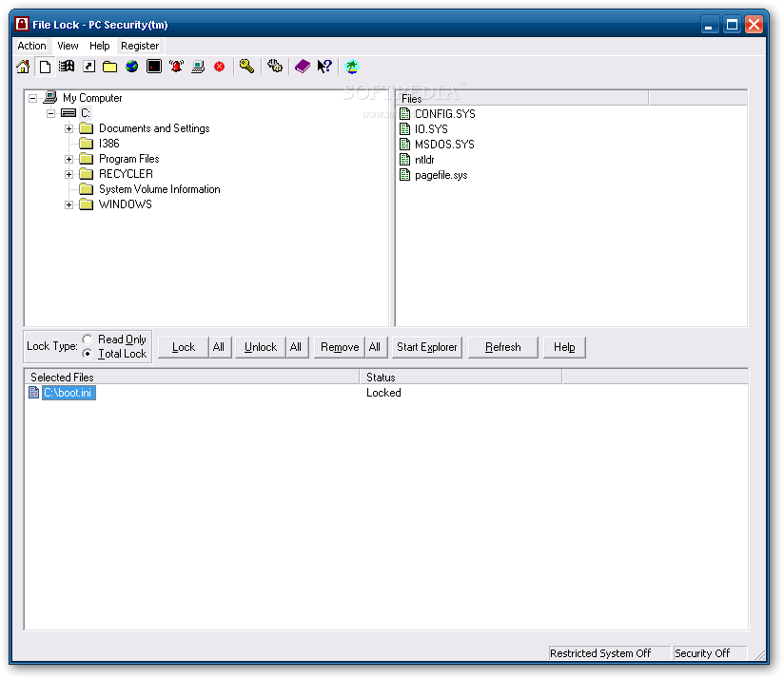Image resolution: width=784 pixels, height=679 pixels.
Task: Click the C: drive icon
Action: pos(68,113)
